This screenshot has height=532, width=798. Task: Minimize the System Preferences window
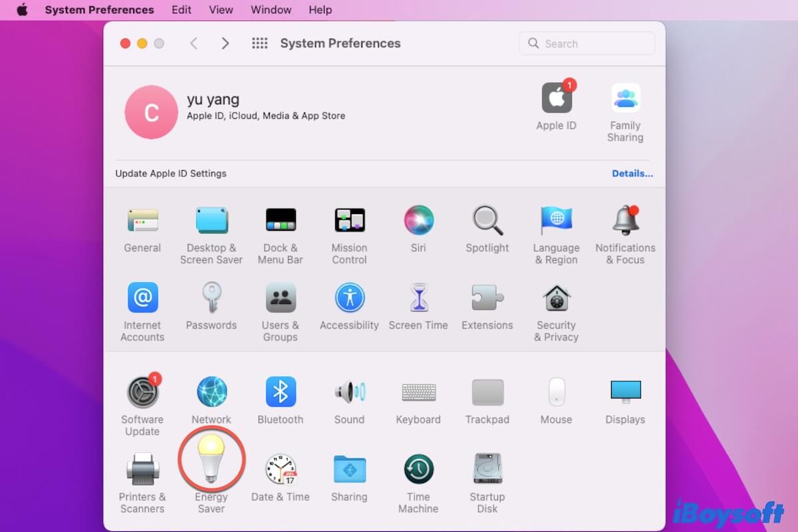point(142,43)
